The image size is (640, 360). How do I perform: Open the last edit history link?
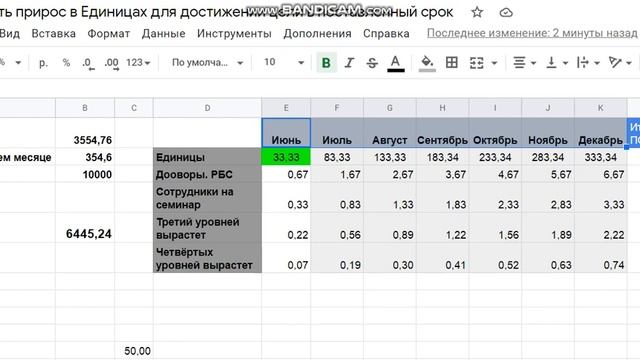pos(532,33)
